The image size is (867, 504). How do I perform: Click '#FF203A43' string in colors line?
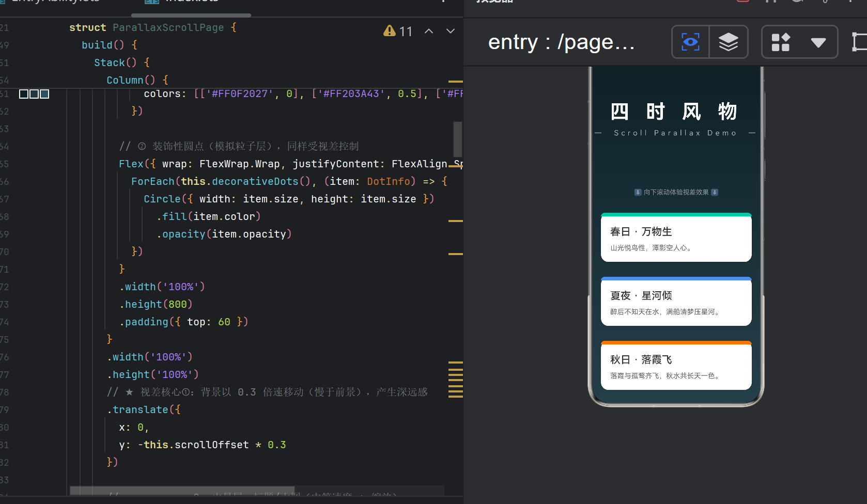[351, 93]
